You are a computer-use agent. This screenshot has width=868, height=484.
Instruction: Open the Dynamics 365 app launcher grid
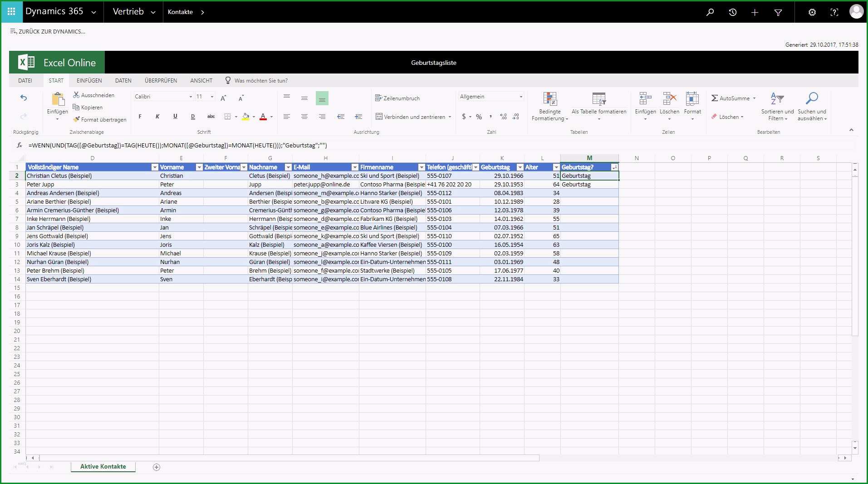[x=11, y=12]
